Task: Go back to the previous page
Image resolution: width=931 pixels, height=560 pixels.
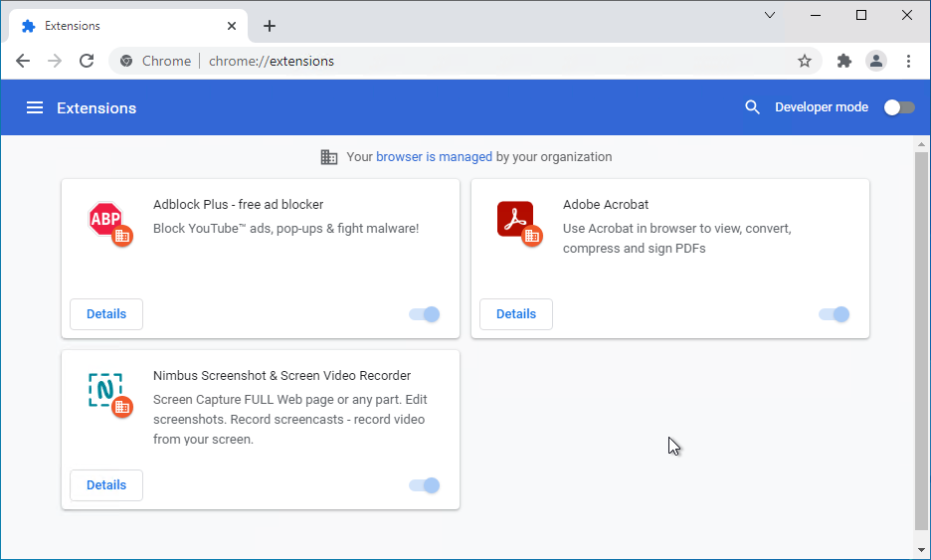Action: tap(23, 61)
